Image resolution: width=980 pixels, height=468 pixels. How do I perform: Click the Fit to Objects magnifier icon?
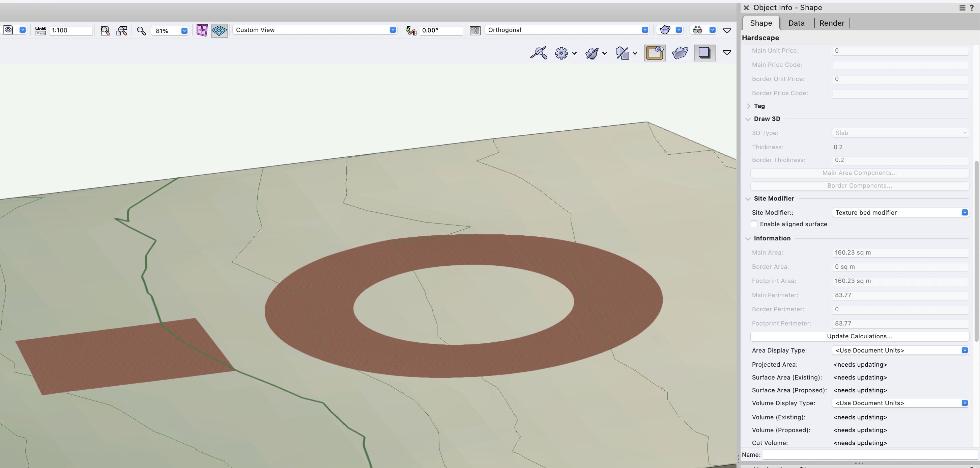point(122,30)
